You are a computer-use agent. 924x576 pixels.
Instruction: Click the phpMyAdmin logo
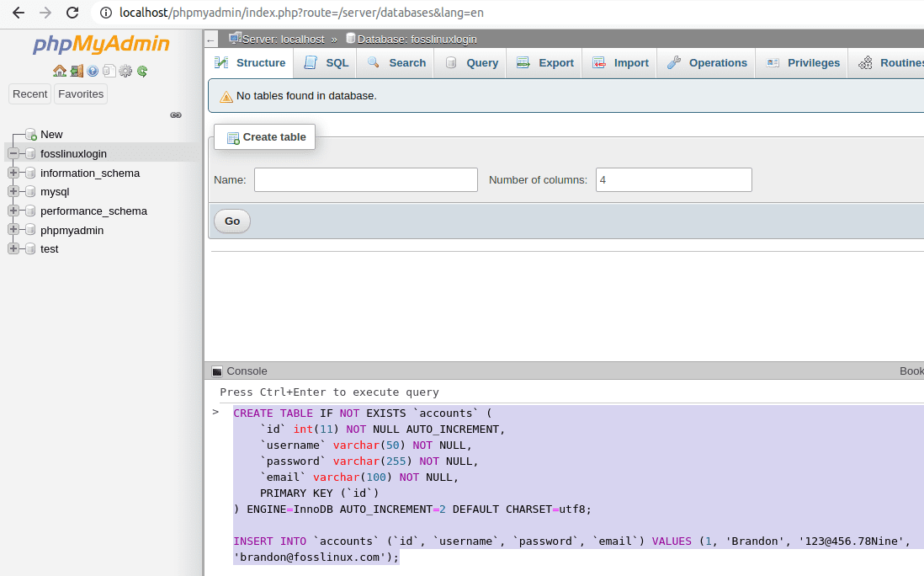(x=101, y=45)
